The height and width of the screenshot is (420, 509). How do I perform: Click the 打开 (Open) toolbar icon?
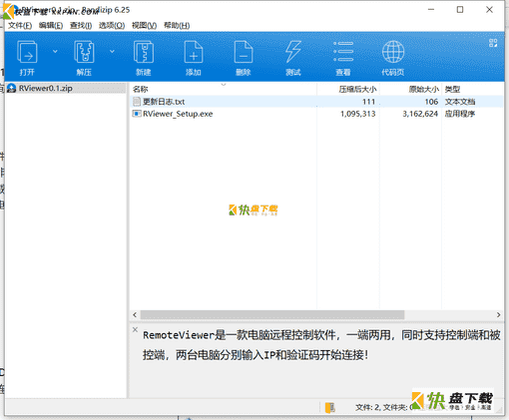pos(27,52)
